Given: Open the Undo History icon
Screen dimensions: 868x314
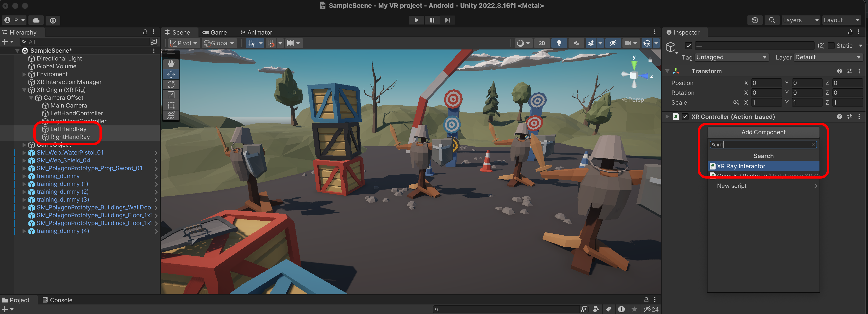Looking at the screenshot, I should 755,20.
